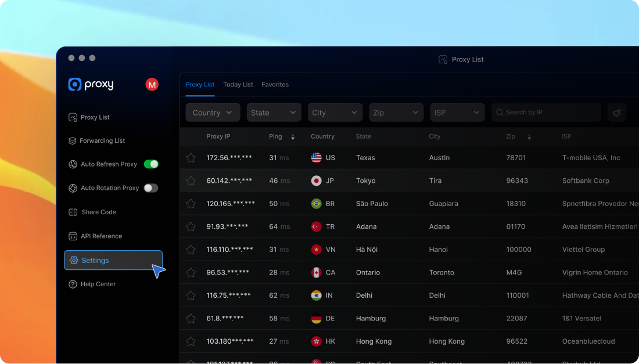Toggle favorite star for the 116.75 Delhi proxy
This screenshot has width=639, height=364.
(191, 295)
